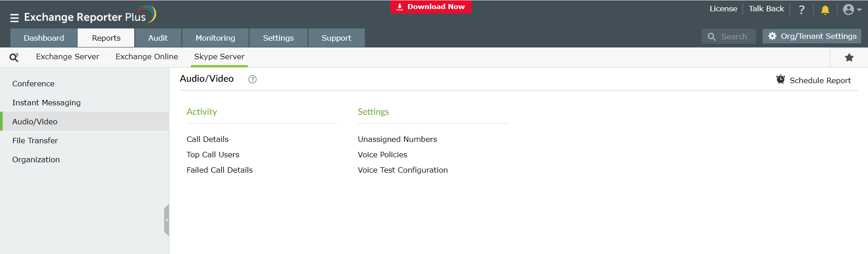Open the Voice Test Configuration report
The width and height of the screenshot is (868, 254).
pos(403,170)
